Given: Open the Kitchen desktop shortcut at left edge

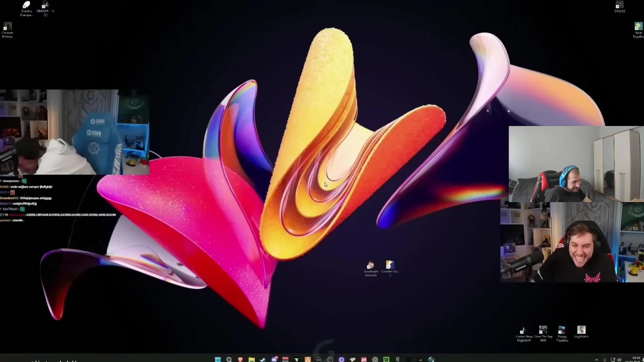Looking at the screenshot, I should pos(7,31).
